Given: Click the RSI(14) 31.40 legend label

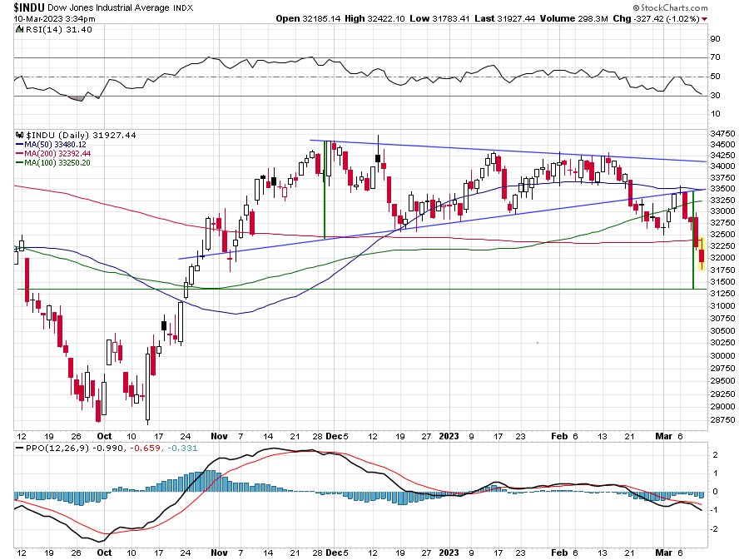Looking at the screenshot, I should pyautogui.click(x=59, y=30).
